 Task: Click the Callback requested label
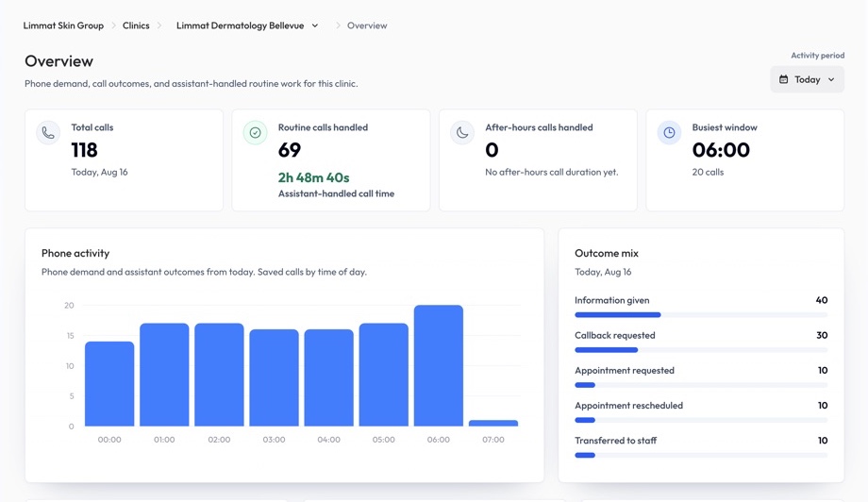(x=614, y=335)
